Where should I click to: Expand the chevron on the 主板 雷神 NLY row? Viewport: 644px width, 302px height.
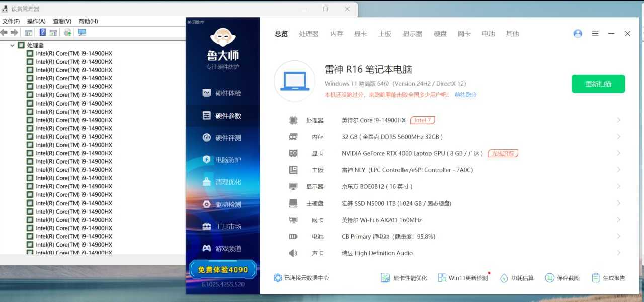click(x=618, y=170)
